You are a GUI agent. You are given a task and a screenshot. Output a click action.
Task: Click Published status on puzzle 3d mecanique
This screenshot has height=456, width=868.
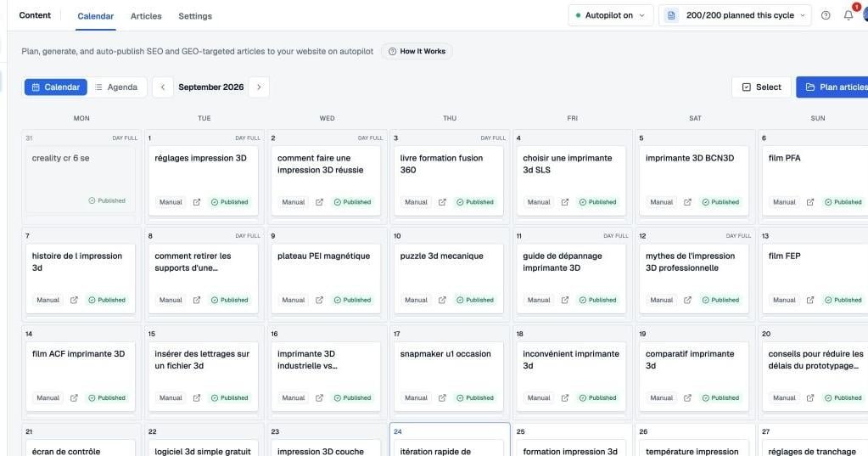(x=475, y=300)
